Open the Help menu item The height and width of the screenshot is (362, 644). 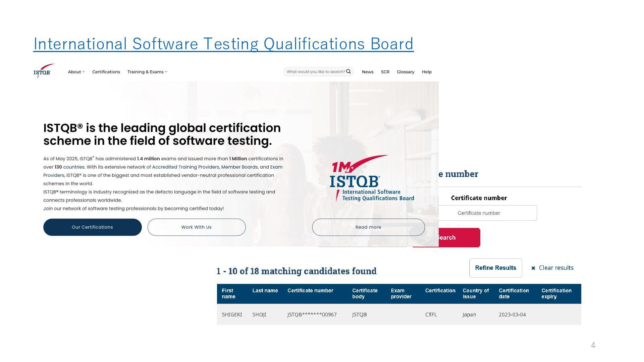[427, 72]
